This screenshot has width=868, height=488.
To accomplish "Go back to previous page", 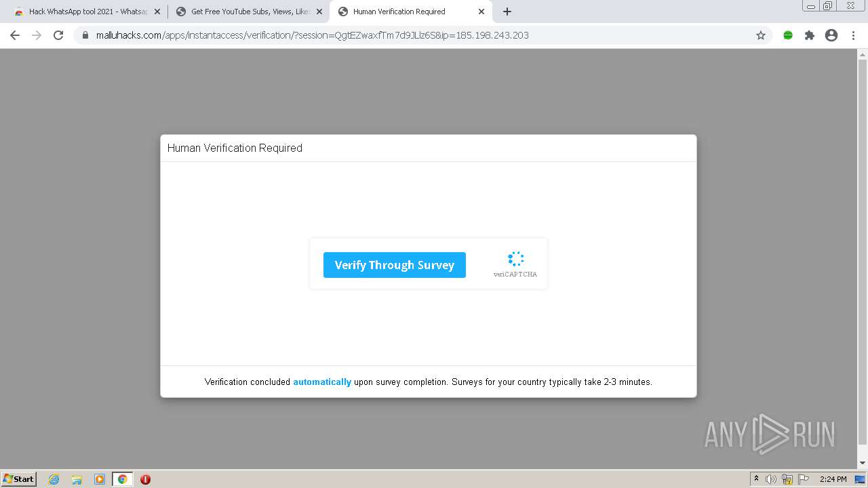I will click(x=15, y=35).
